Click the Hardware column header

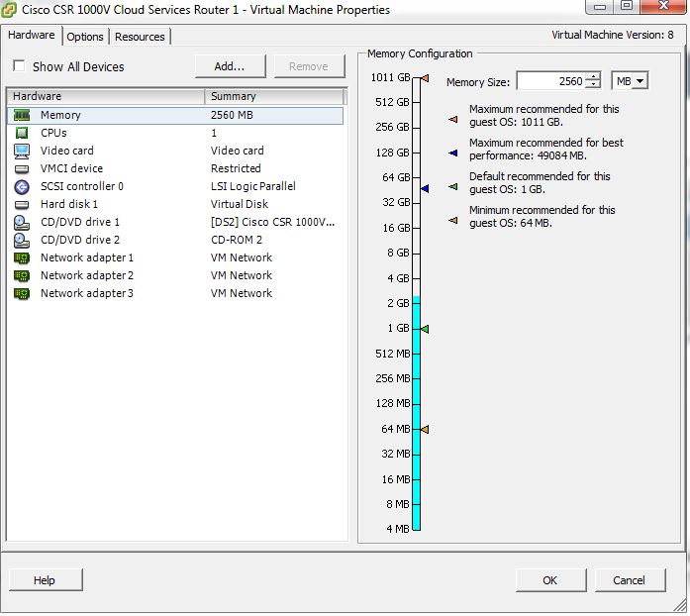point(106,96)
